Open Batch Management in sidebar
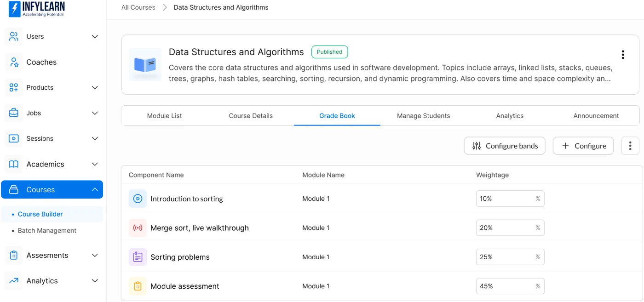This screenshot has height=302, width=644. (47, 231)
